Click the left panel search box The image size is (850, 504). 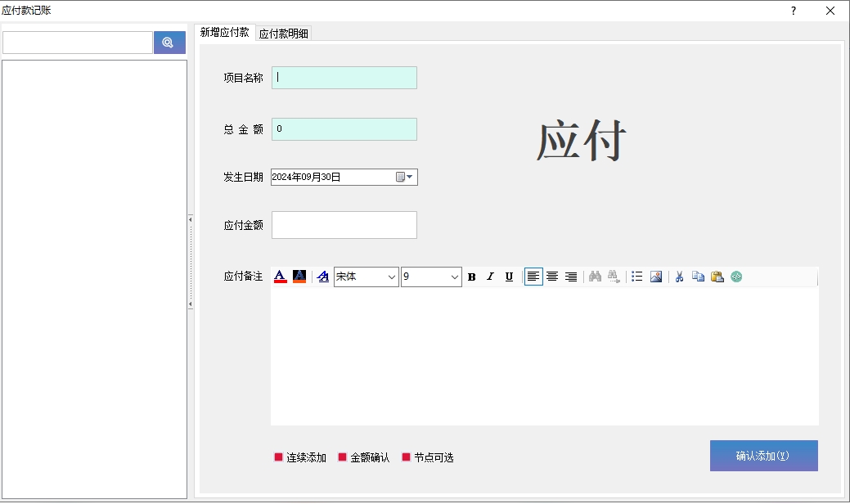point(78,43)
